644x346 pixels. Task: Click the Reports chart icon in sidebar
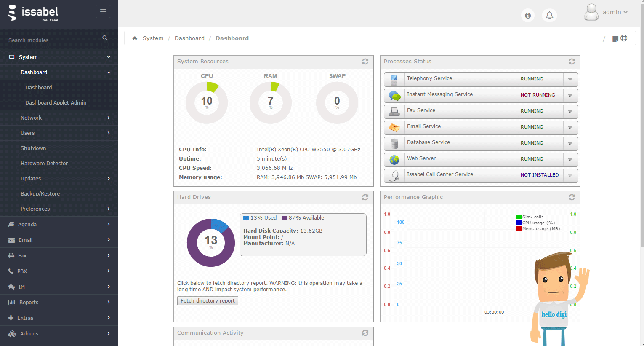click(x=12, y=303)
